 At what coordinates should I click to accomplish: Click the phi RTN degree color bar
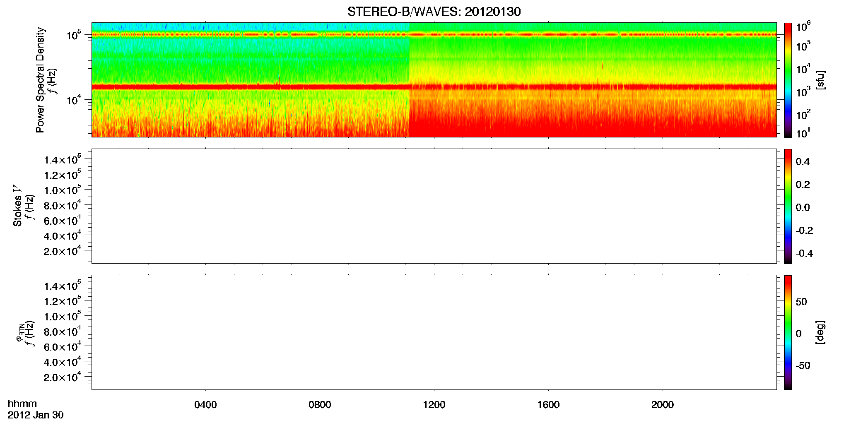(788, 332)
